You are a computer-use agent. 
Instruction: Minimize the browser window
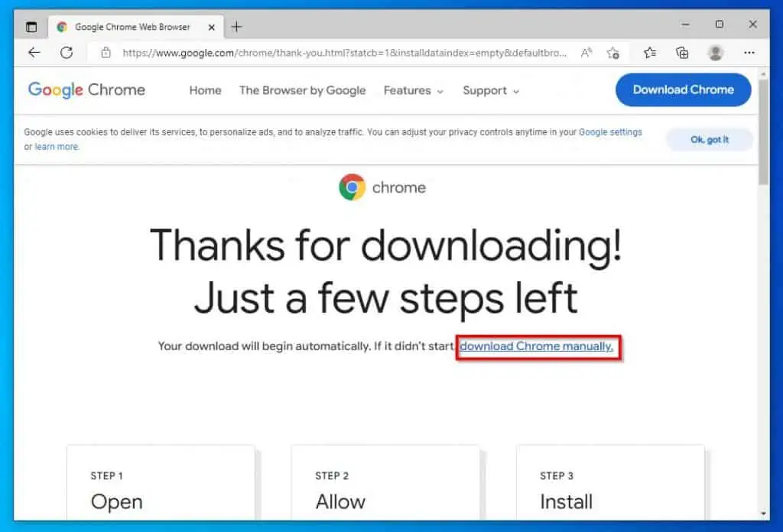tap(686, 24)
